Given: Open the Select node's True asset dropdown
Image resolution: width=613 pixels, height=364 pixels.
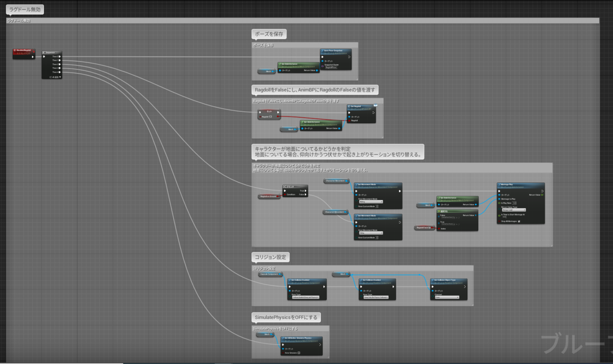Looking at the screenshot, I should 448,224.
